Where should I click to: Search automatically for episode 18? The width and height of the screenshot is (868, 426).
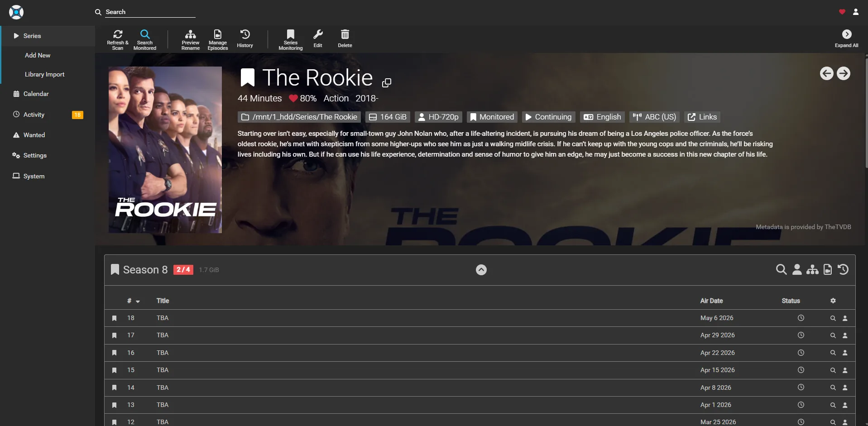(x=833, y=318)
